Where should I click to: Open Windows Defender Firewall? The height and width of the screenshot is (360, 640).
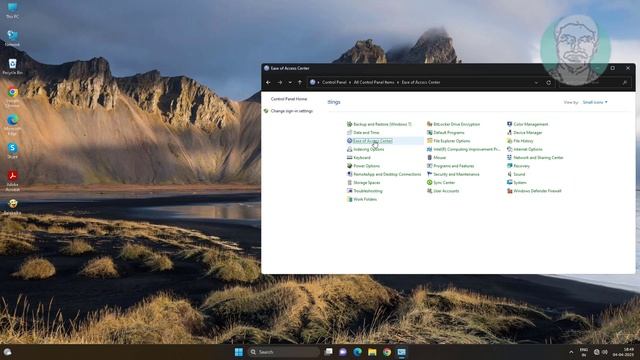coord(534,191)
